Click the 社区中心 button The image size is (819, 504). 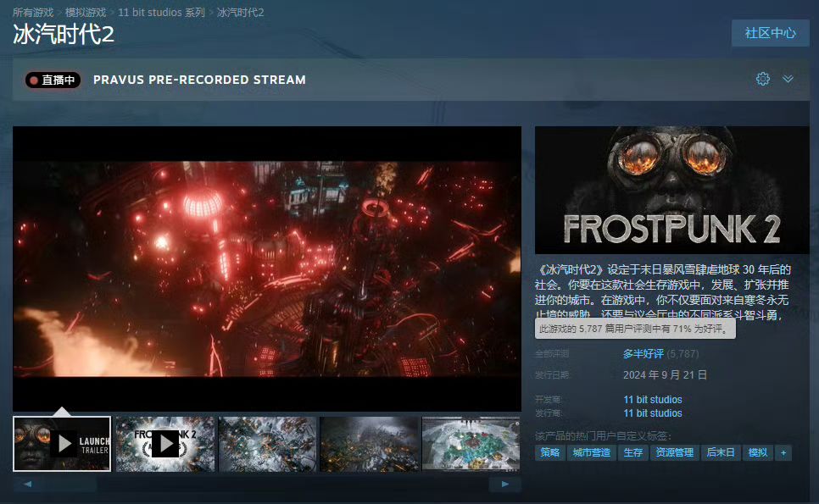[x=770, y=33]
